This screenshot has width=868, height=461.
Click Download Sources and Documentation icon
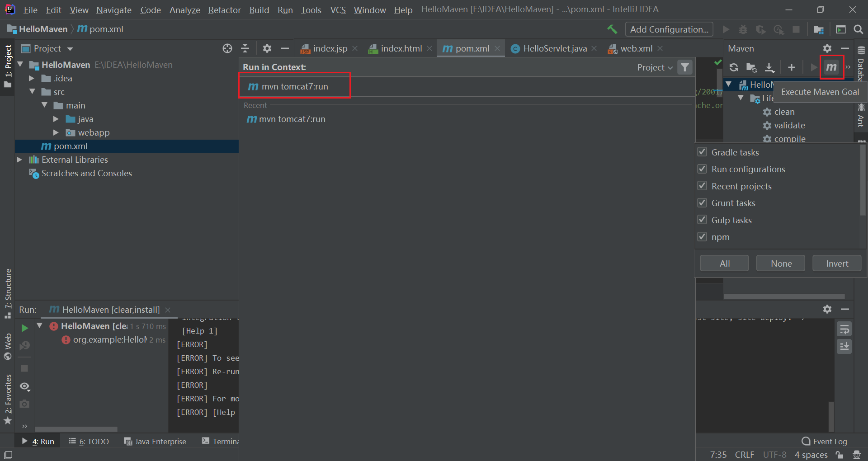tap(770, 67)
